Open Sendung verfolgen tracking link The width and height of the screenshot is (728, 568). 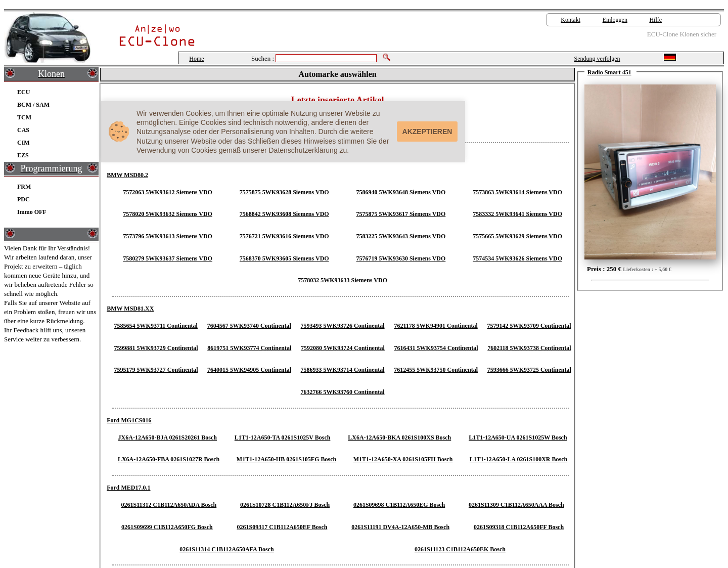(x=597, y=59)
